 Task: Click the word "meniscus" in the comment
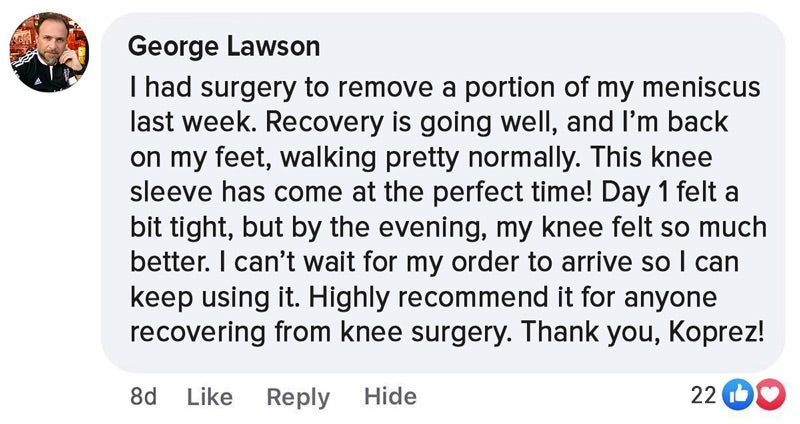tap(701, 87)
